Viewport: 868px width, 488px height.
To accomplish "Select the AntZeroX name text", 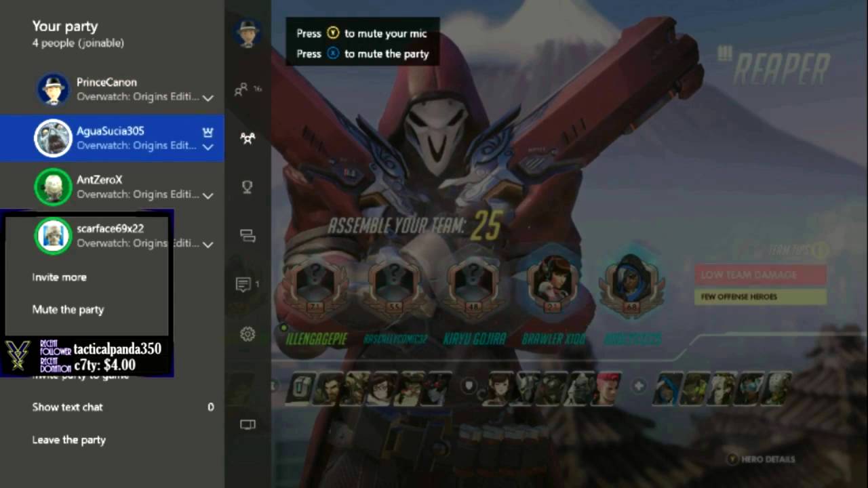I will (99, 180).
